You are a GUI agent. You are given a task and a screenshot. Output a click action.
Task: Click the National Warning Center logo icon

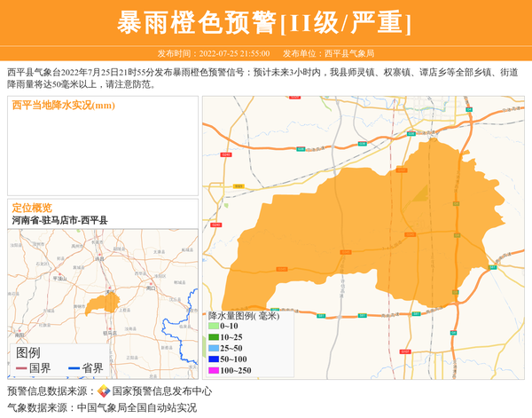coord(104,390)
